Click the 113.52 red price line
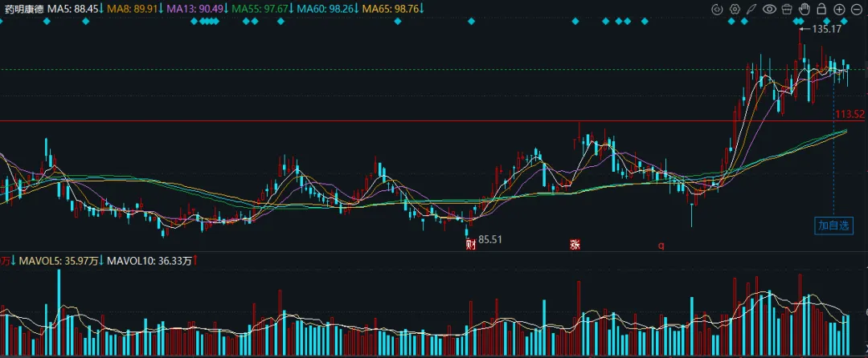The height and width of the screenshot is (358, 868). coord(434,120)
